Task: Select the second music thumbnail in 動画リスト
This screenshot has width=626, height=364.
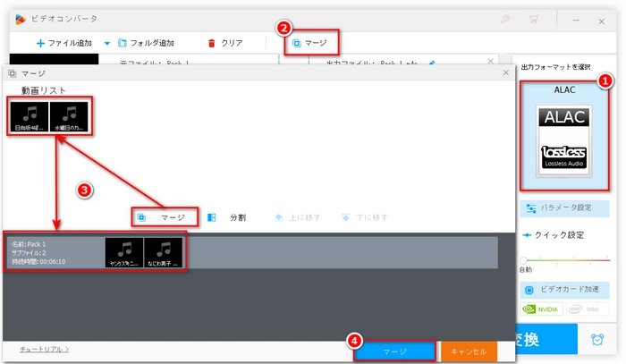Action: pos(71,117)
